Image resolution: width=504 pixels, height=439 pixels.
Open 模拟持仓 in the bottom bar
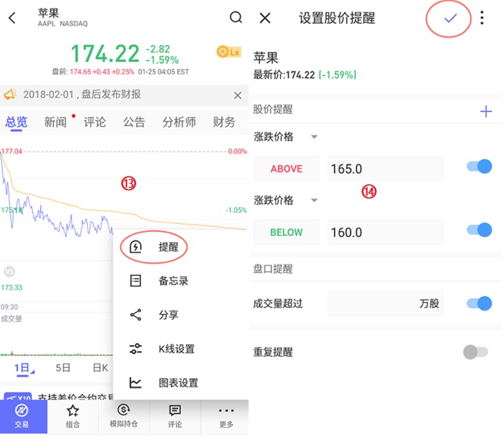click(124, 417)
